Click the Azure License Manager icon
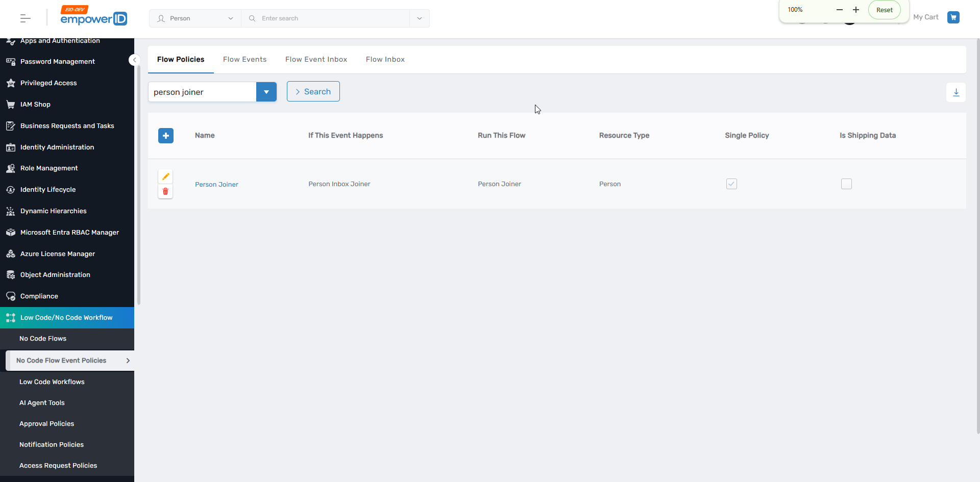 11,254
